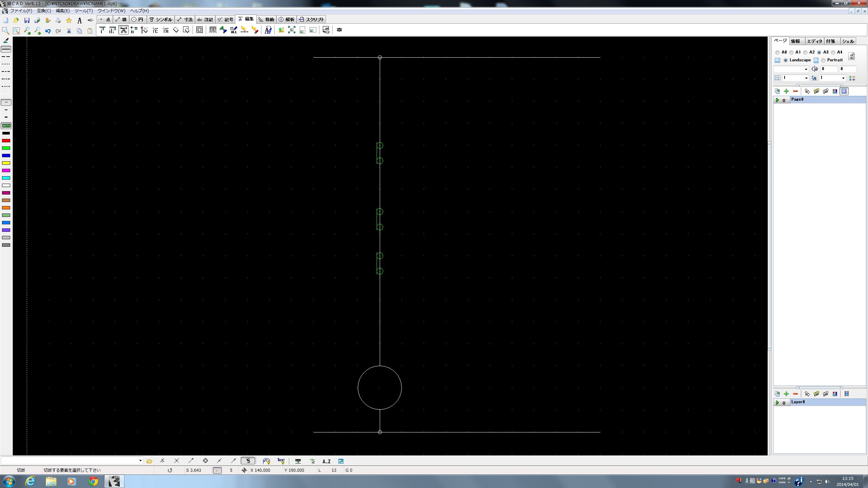This screenshot has height=488, width=868.
Task: Select the A0 paper size radio button
Action: pos(777,53)
